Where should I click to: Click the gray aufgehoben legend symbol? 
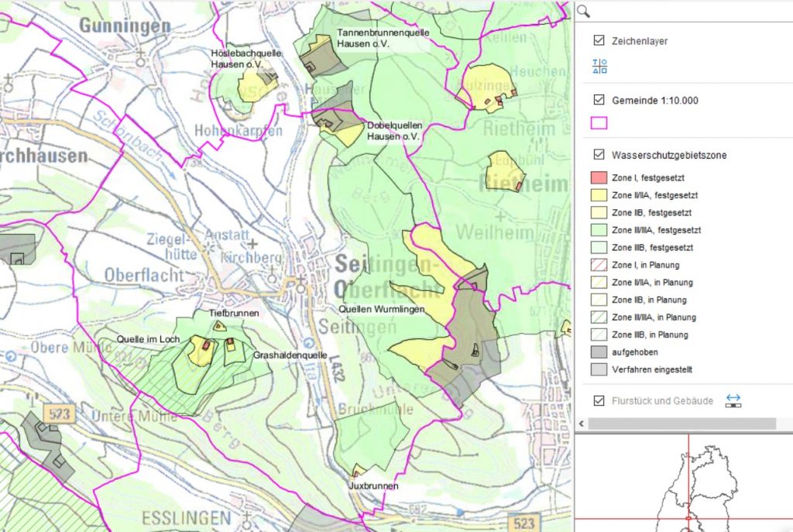(x=599, y=352)
